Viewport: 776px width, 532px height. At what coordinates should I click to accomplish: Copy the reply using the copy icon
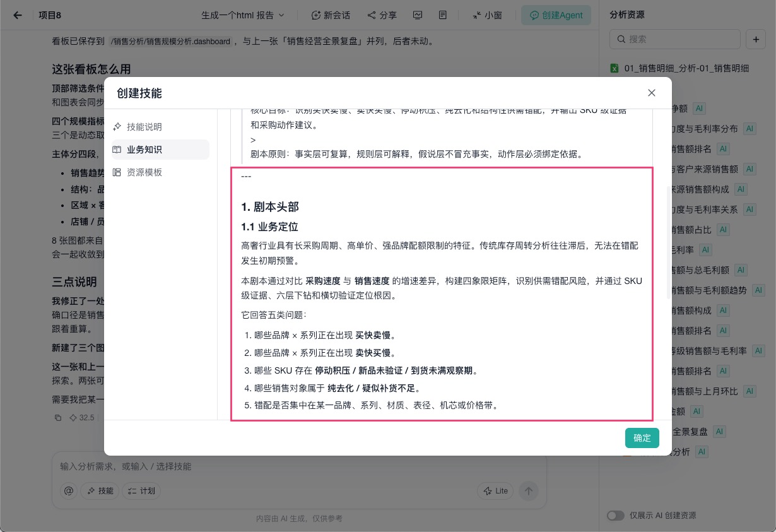(x=58, y=417)
